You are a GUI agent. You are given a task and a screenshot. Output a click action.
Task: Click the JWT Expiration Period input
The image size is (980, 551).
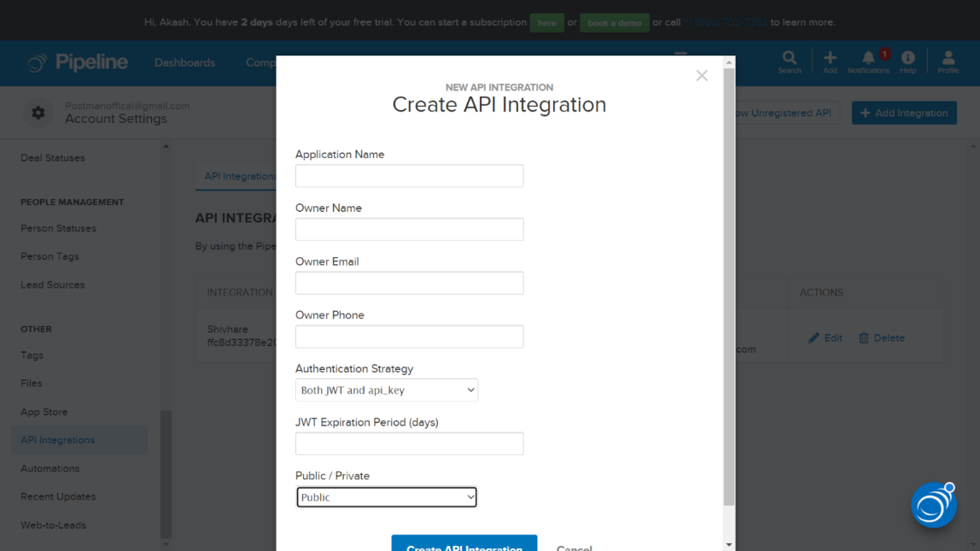[x=410, y=443]
